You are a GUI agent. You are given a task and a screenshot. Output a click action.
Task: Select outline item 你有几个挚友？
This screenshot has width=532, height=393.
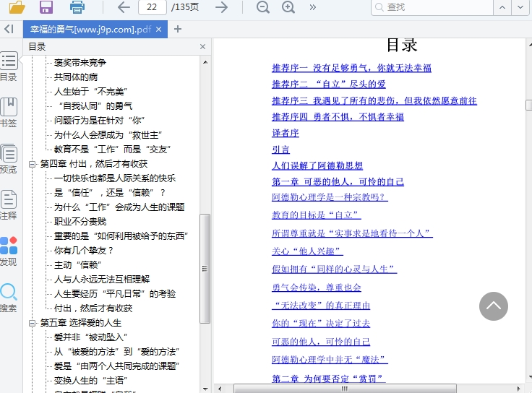click(83, 251)
